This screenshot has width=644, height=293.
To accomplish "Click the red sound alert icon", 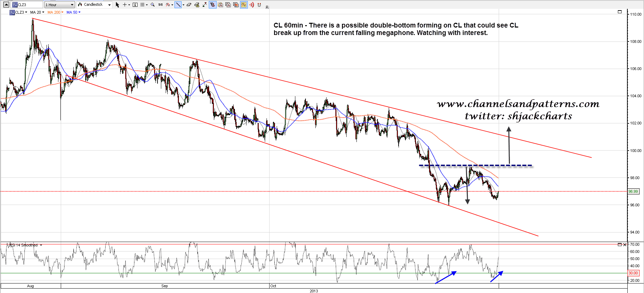I will tap(252, 5).
